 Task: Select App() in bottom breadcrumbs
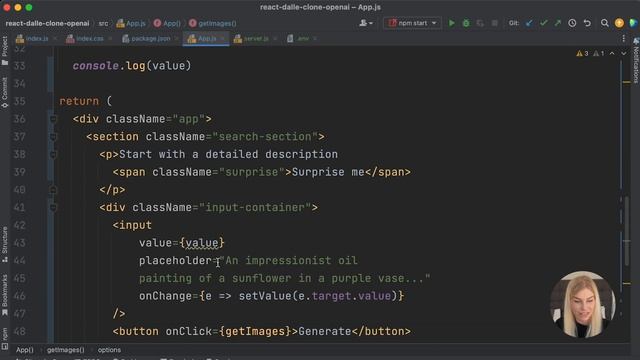[24, 350]
